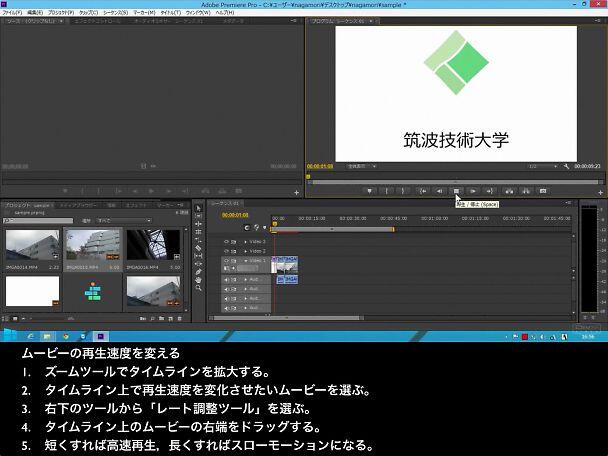This screenshot has height=456, width=608.
Task: Select the Rolling Edit tool
Action: (x=199, y=232)
